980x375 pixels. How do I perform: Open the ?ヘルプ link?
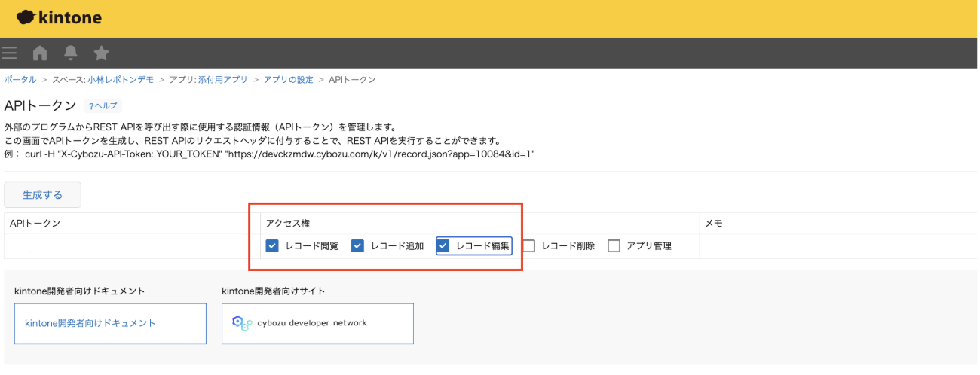[x=103, y=106]
